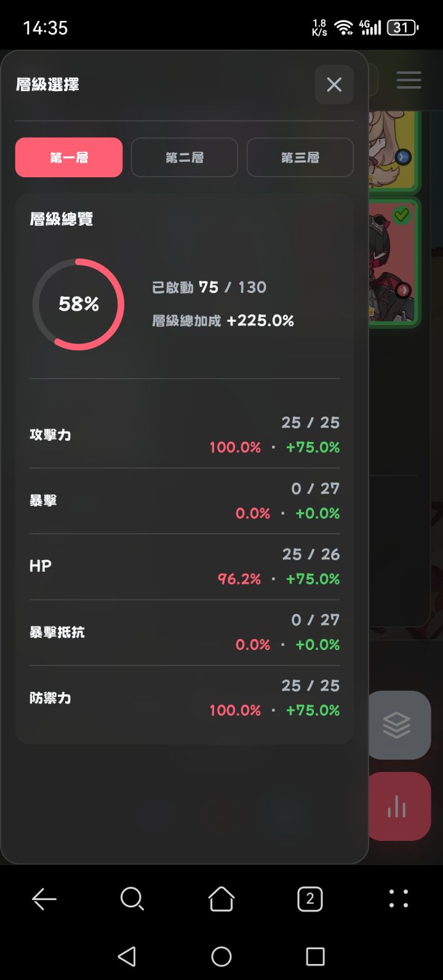Tap the red arrow on green character card
The height and width of the screenshot is (980, 443).
(x=403, y=290)
